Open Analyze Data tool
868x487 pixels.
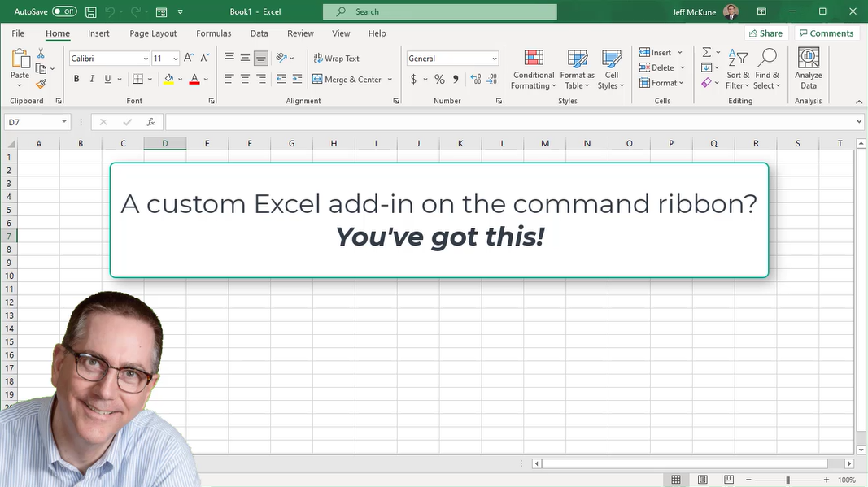coord(809,68)
